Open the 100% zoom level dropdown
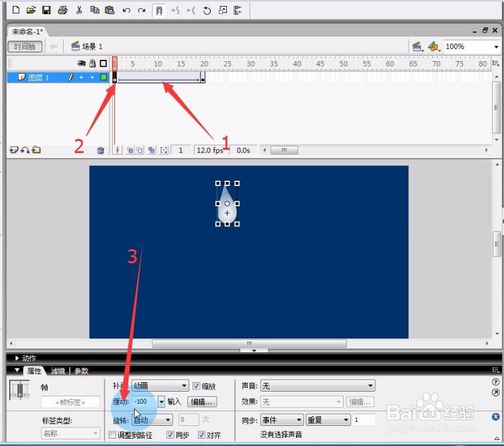 (x=497, y=47)
